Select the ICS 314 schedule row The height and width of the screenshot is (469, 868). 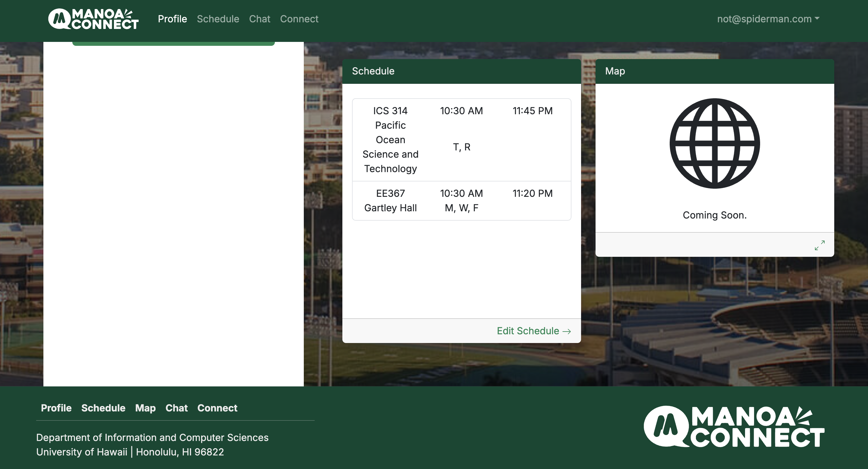(461, 140)
